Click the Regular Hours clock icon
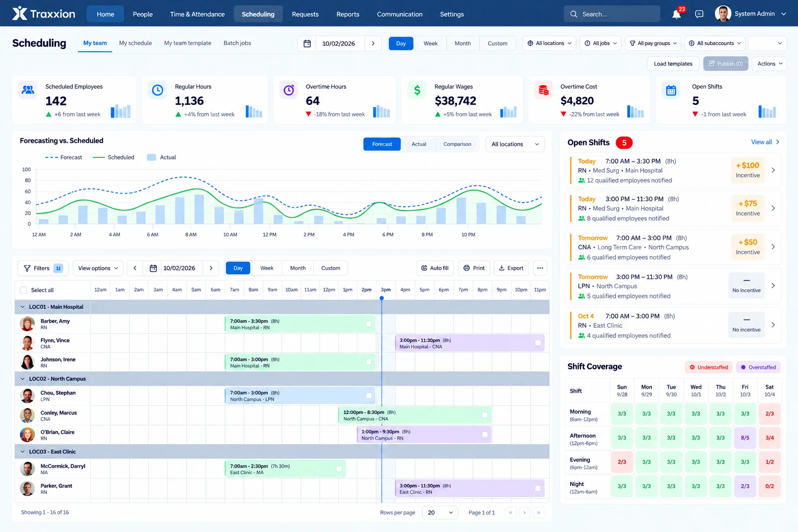This screenshot has height=532, width=798. pyautogui.click(x=157, y=90)
